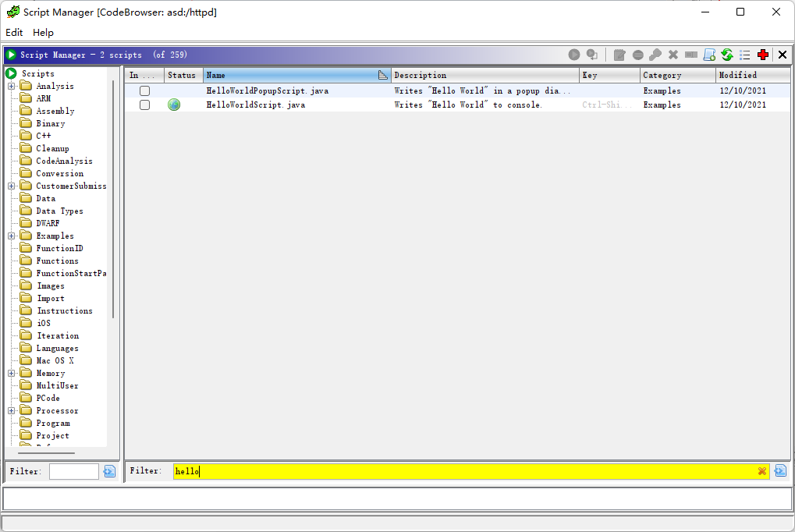Click globe status icon of HelloWorldScript.java
Screen dimensions: 795x532
[174, 105]
